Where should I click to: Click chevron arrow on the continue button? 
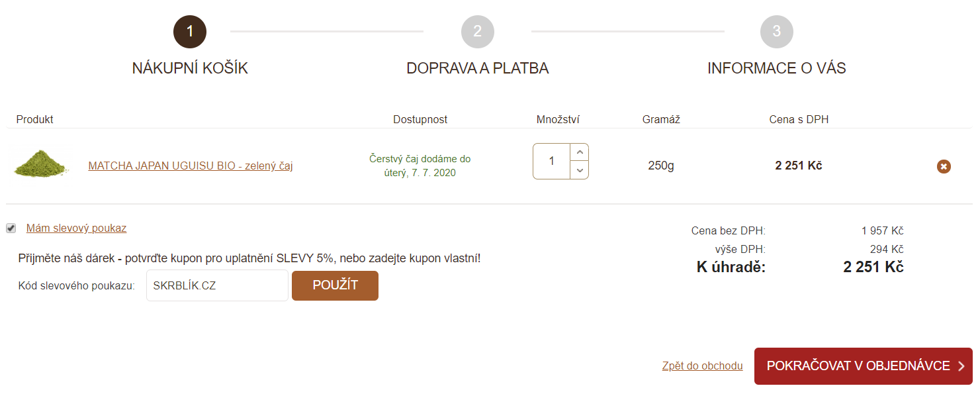click(961, 367)
